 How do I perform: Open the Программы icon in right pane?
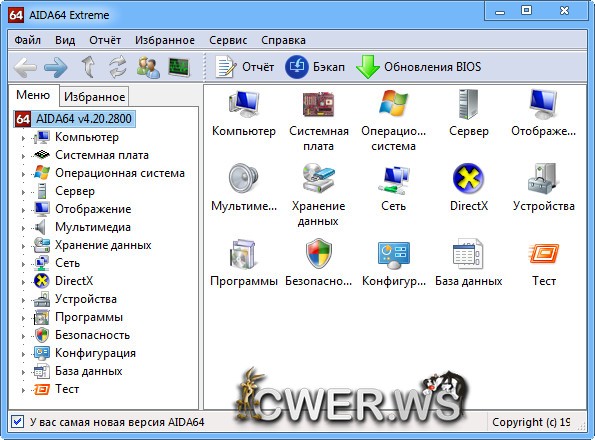[x=243, y=254]
